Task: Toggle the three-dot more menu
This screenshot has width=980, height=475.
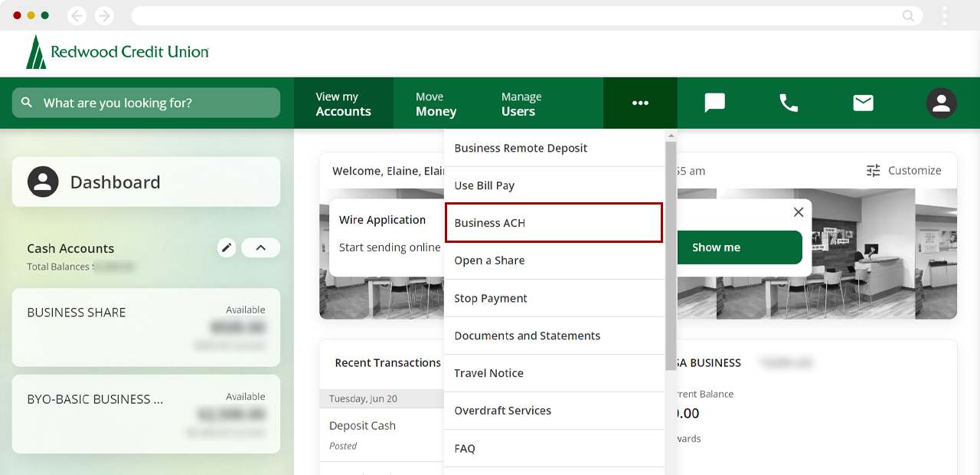Action: pyautogui.click(x=640, y=103)
